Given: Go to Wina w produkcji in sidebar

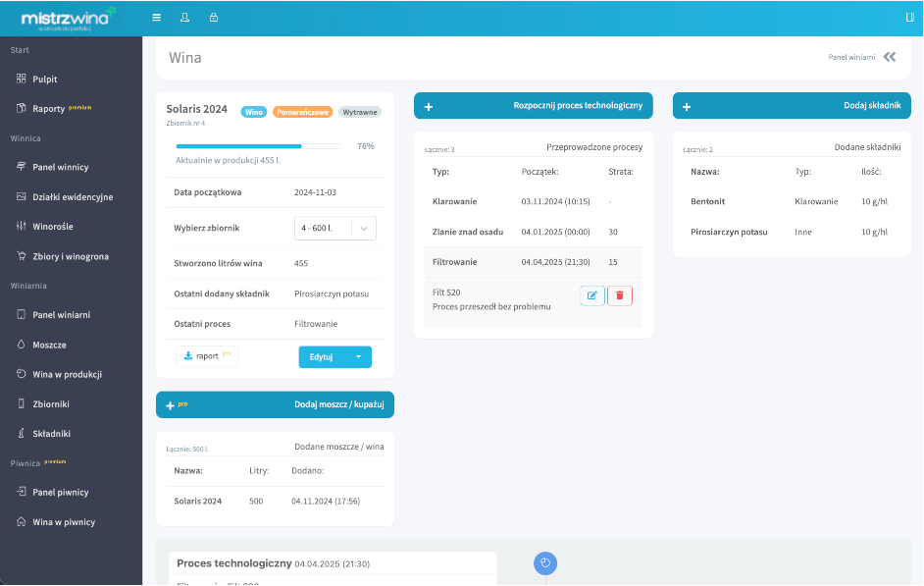Looking at the screenshot, I should point(67,374).
